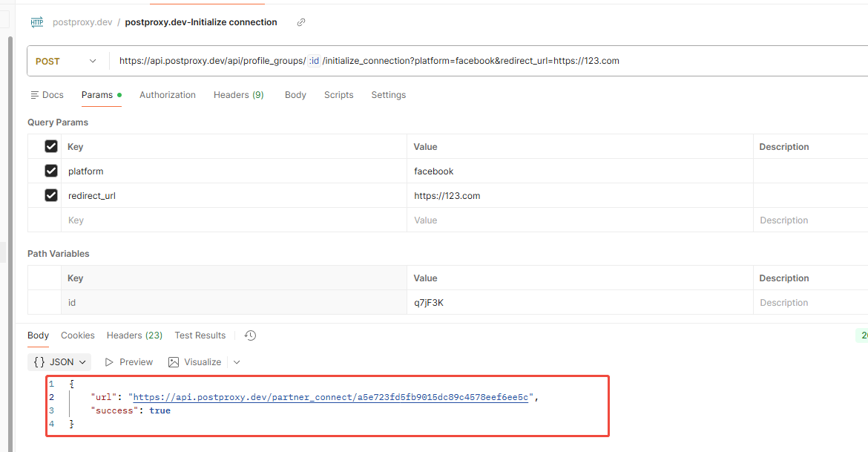Click the HTTP request type icon
Image resolution: width=868 pixels, height=452 pixels.
click(x=37, y=22)
